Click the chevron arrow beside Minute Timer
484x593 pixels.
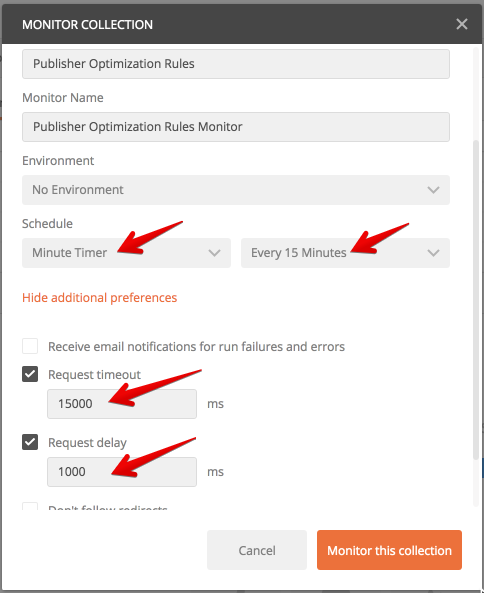[x=214, y=253]
